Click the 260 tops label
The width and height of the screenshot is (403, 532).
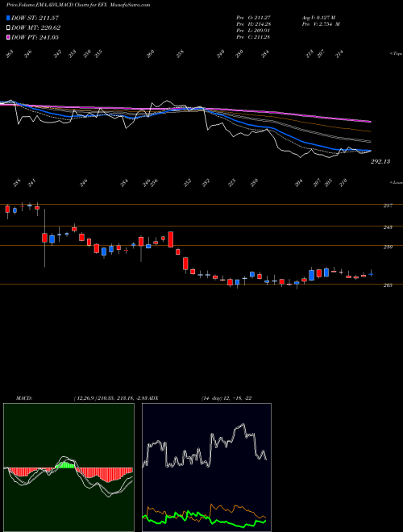click(150, 54)
